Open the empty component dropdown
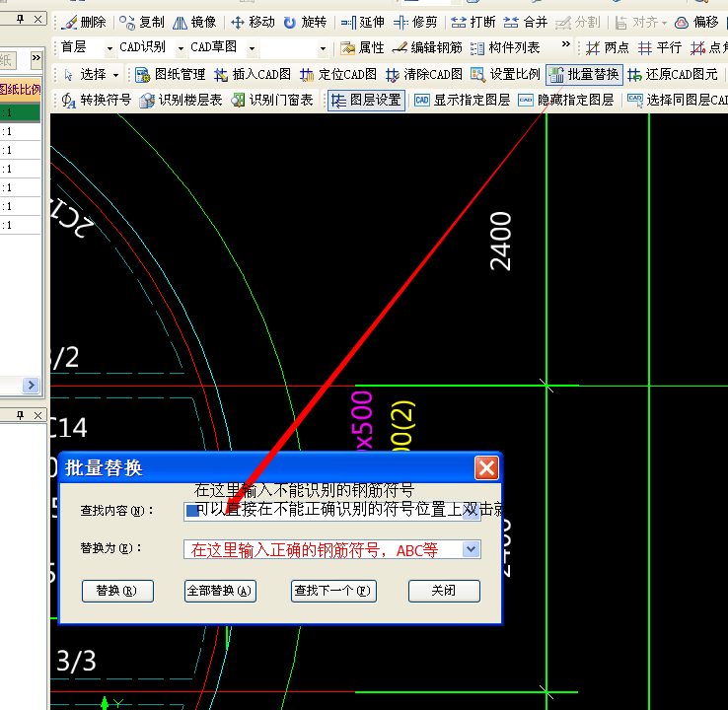Image resolution: width=728 pixels, height=710 pixels. (323, 48)
